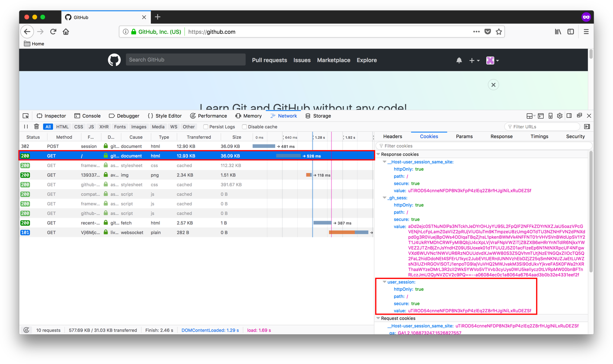Collapse the _gh_sess cookie details
Image resolution: width=613 pixels, height=364 pixels.
[x=385, y=198]
